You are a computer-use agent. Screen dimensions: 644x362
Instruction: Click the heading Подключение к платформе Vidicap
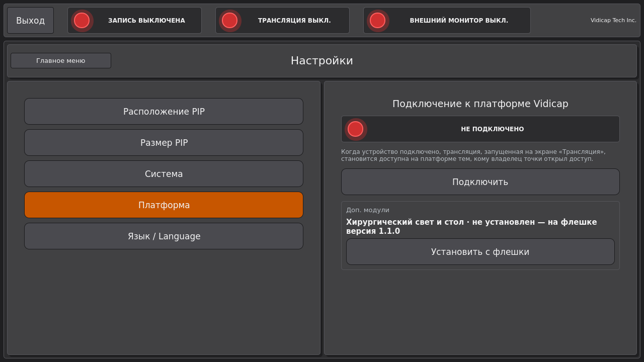tap(480, 104)
